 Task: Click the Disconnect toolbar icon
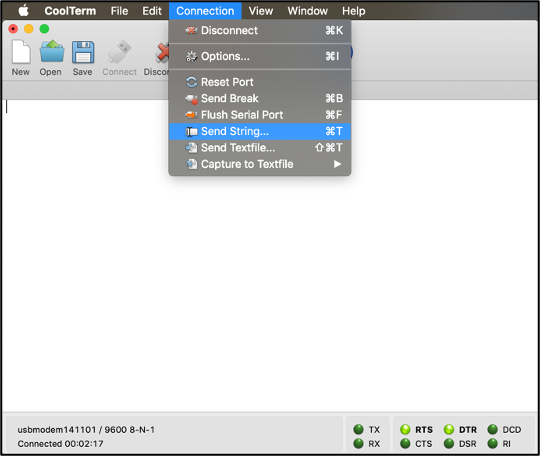click(161, 53)
